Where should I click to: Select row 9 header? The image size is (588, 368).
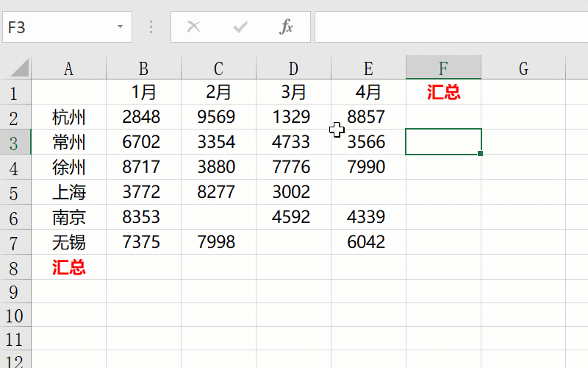(15, 291)
